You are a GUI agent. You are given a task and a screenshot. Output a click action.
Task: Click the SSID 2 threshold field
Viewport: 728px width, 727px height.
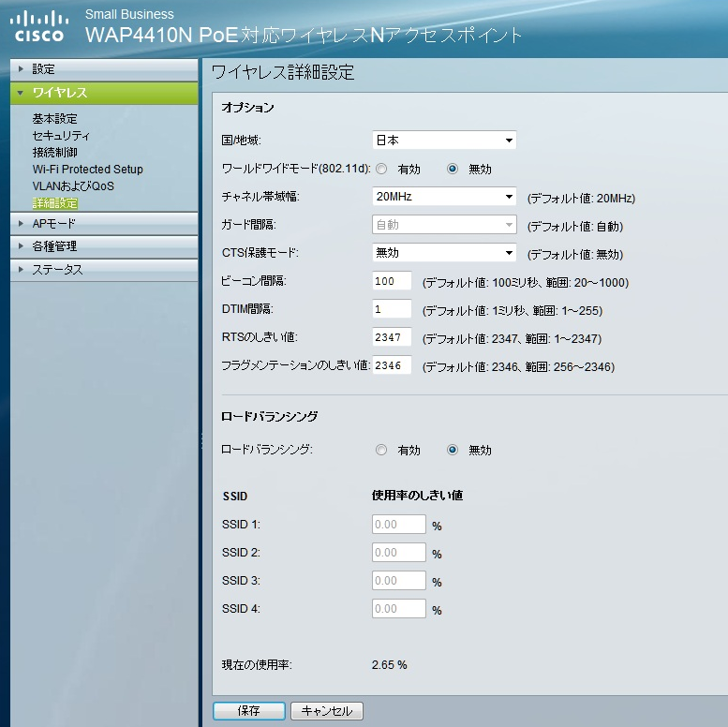tap(399, 553)
